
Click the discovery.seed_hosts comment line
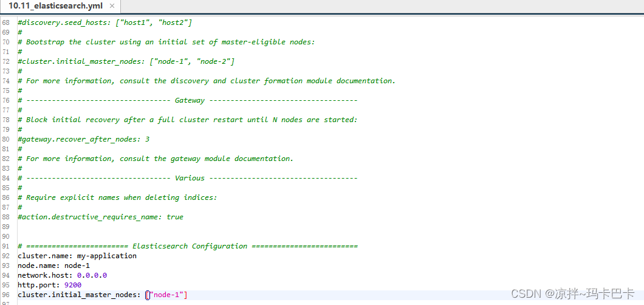104,22
